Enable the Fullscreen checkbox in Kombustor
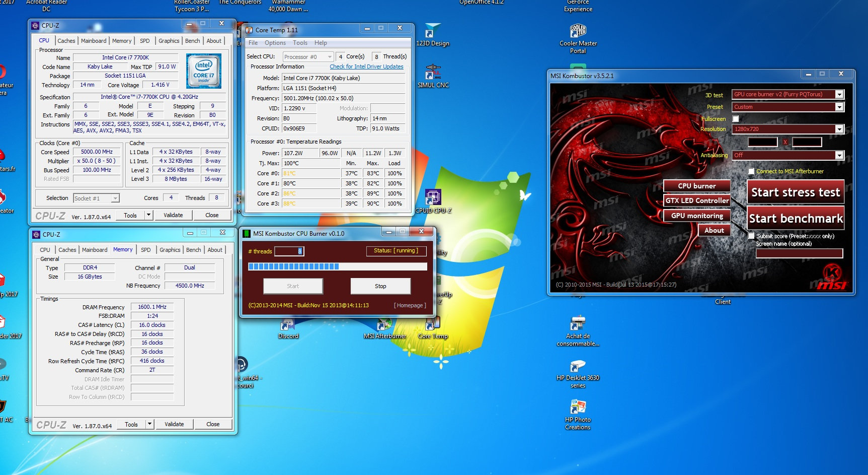The width and height of the screenshot is (868, 475). point(736,119)
